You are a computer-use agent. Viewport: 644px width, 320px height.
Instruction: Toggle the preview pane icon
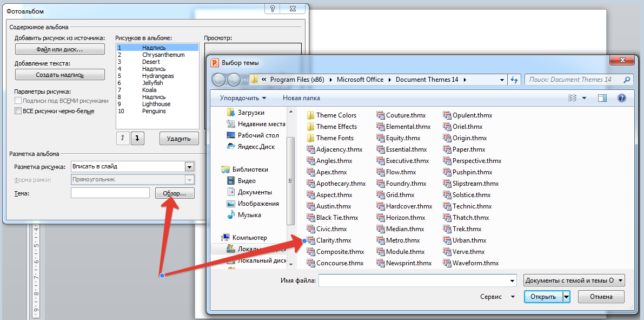tap(602, 98)
